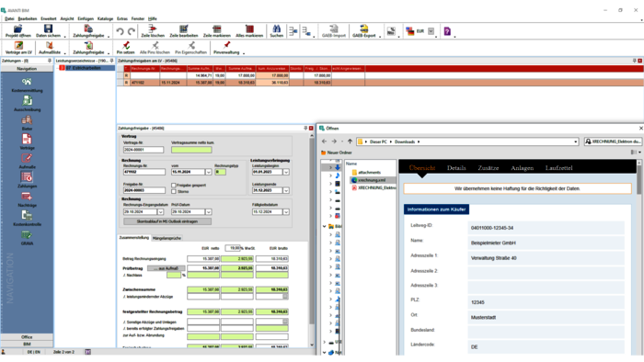Switch to the Details tab in preview
Screen dimensions: 644x362
pos(456,167)
